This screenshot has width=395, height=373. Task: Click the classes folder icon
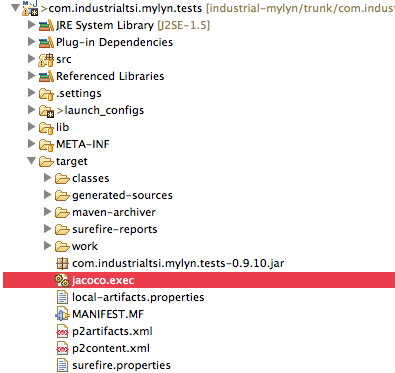(62, 179)
